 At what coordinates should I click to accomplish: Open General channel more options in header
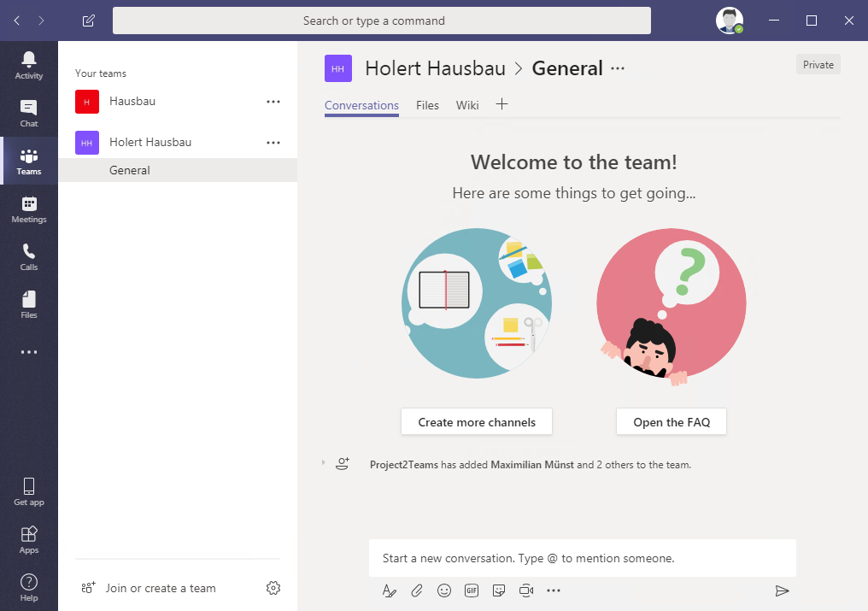618,68
